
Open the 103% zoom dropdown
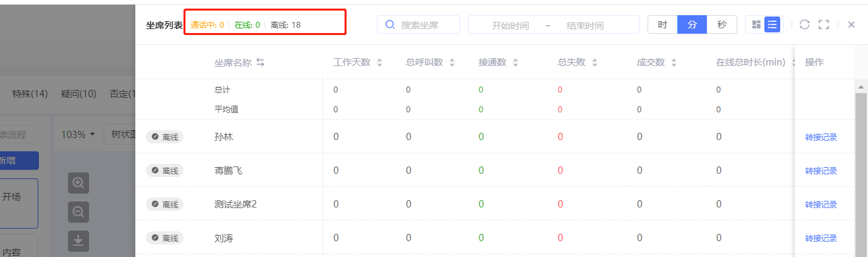[x=78, y=134]
